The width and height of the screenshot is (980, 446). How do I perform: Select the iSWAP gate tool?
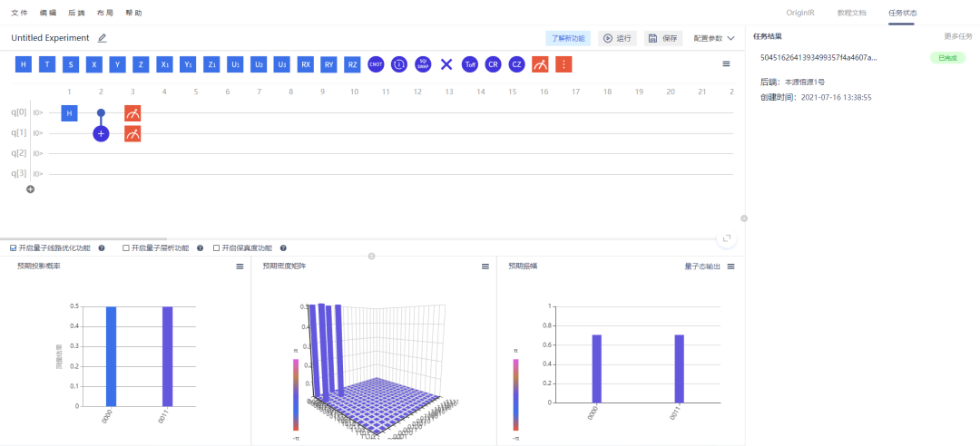399,64
